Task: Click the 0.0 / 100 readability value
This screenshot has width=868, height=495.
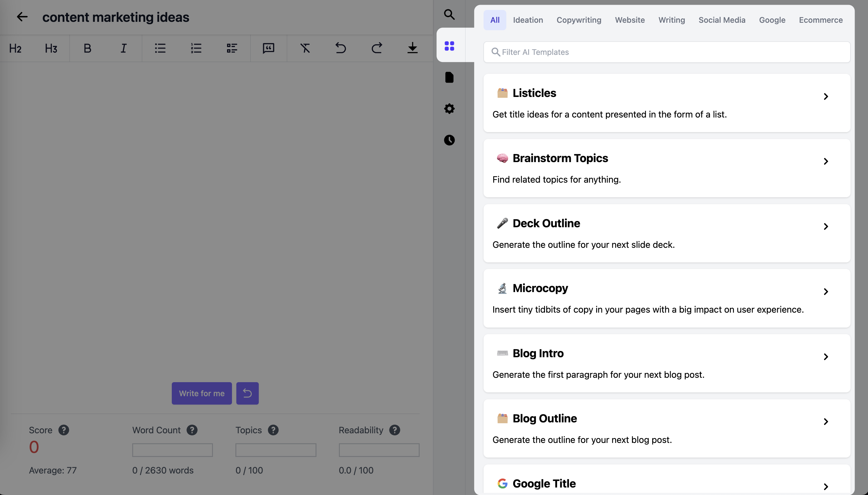Action: click(x=356, y=470)
